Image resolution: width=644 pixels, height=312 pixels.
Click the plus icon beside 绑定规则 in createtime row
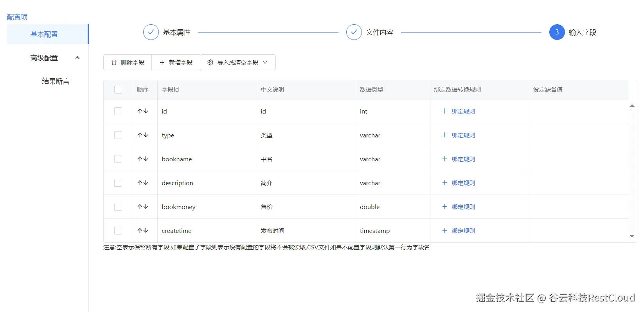[x=444, y=231]
